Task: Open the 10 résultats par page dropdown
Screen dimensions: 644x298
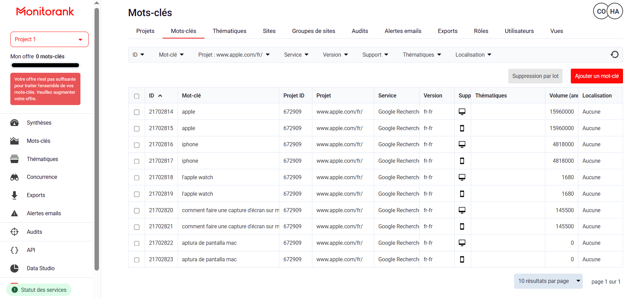Action: coord(548,281)
